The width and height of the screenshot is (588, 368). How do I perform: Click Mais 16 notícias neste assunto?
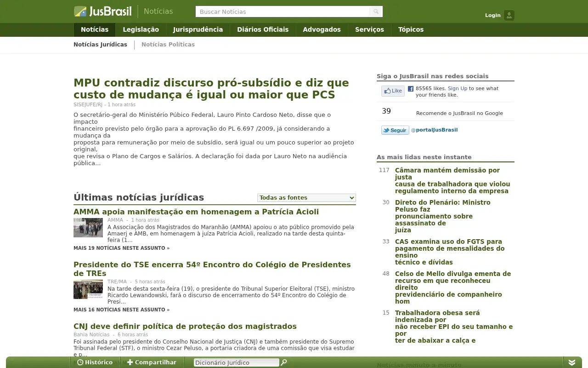point(121,310)
